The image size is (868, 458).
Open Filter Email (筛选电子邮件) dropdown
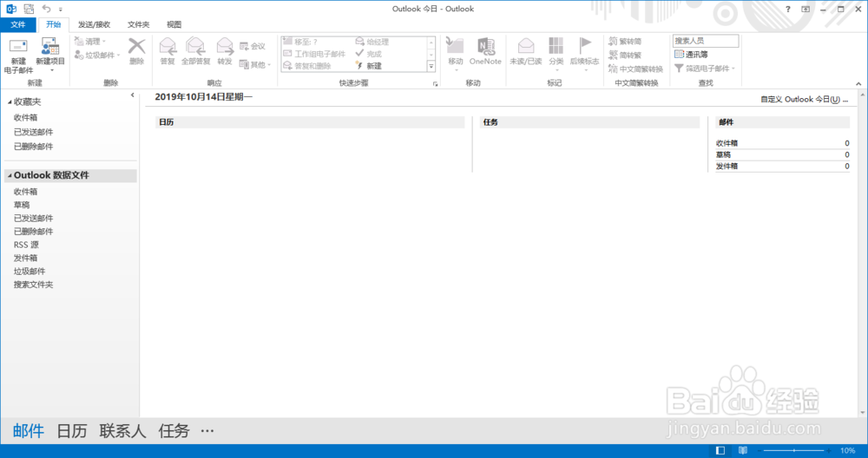(x=705, y=69)
